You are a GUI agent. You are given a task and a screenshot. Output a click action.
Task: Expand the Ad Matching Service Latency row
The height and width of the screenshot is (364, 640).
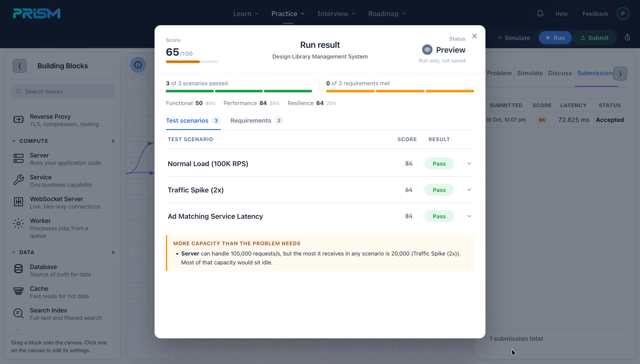(x=469, y=216)
